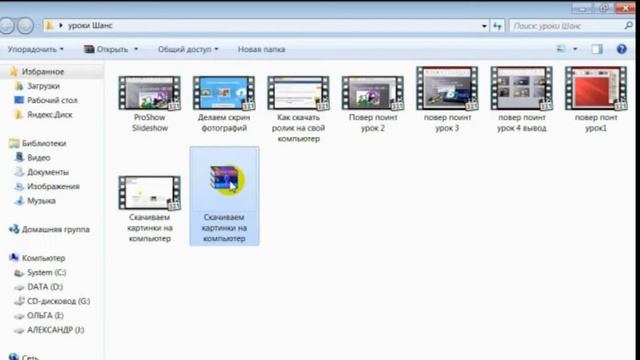The width and height of the screenshot is (640, 360).
Task: Expand the Открыть dropdown arrow
Action: [x=136, y=49]
